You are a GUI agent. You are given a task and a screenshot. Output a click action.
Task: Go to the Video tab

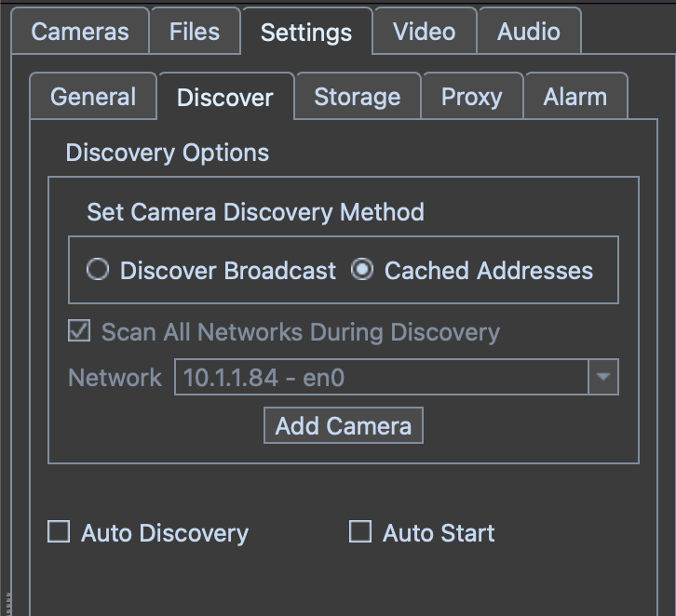(x=424, y=31)
